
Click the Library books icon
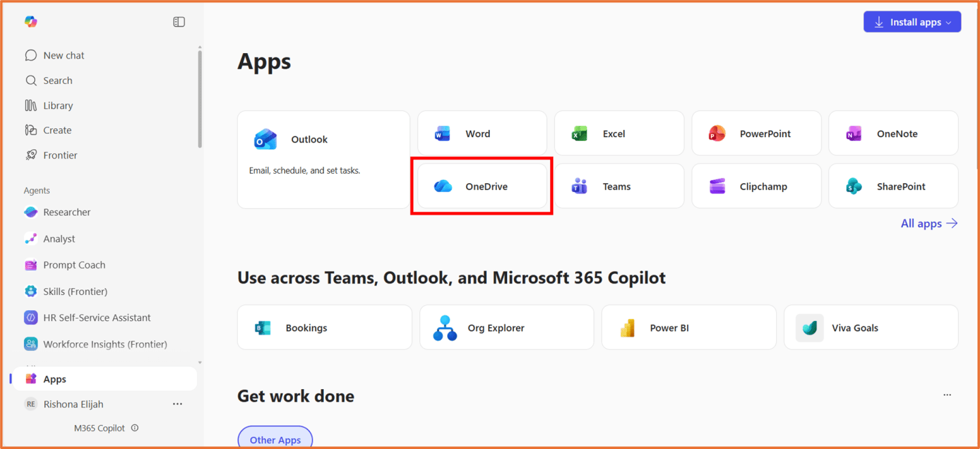(x=31, y=106)
